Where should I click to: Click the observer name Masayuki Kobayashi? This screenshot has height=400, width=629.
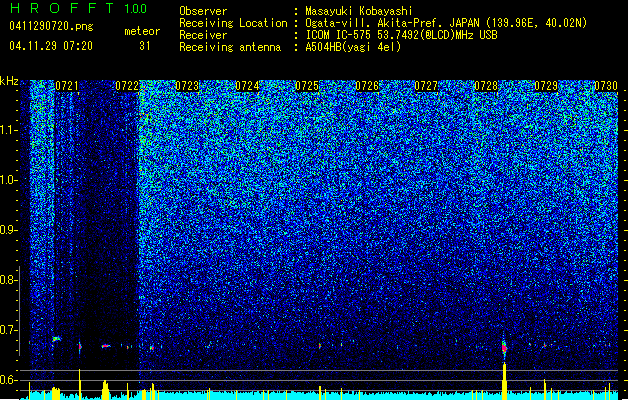pyautogui.click(x=359, y=11)
